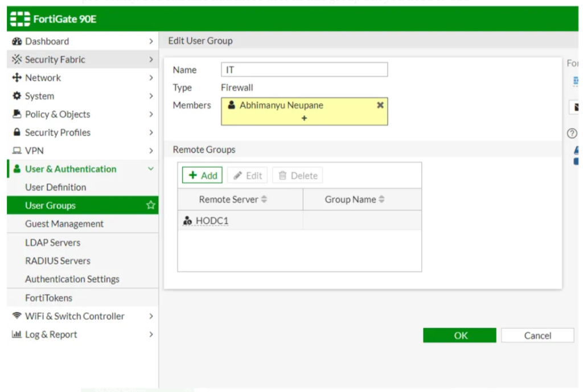
Task: Click the Dashboard gauge icon
Action: pyautogui.click(x=17, y=41)
